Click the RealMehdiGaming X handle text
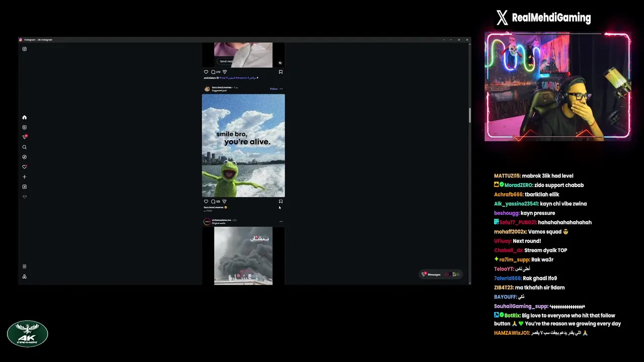 coord(551,18)
